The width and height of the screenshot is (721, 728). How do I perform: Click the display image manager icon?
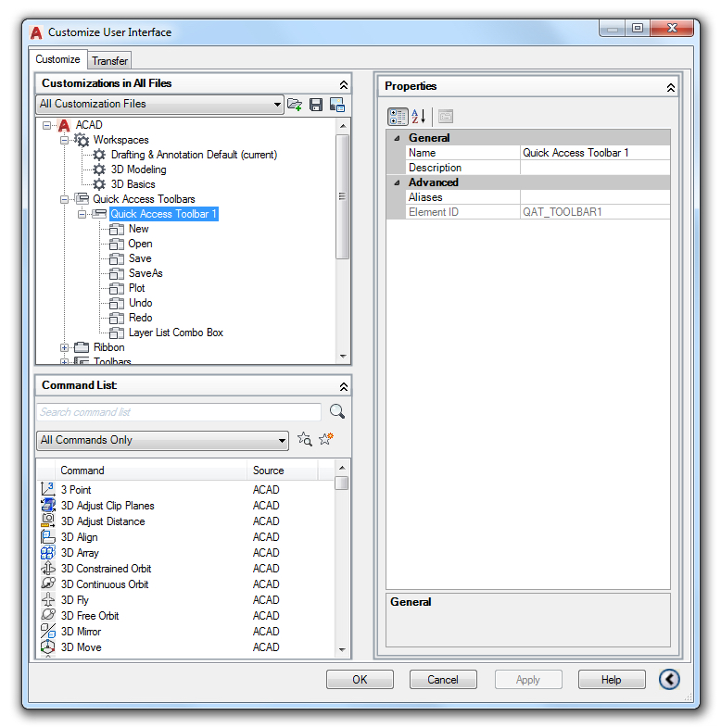click(336, 105)
